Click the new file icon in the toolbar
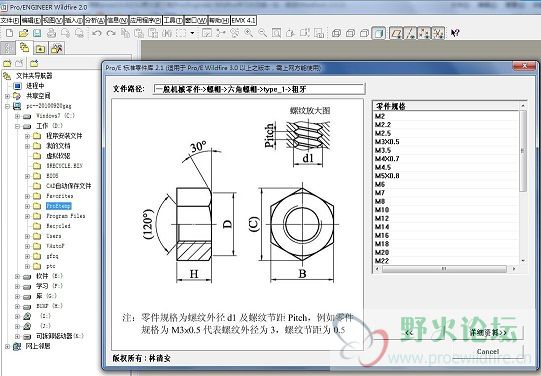This screenshot has height=376, width=541. click(x=10, y=33)
